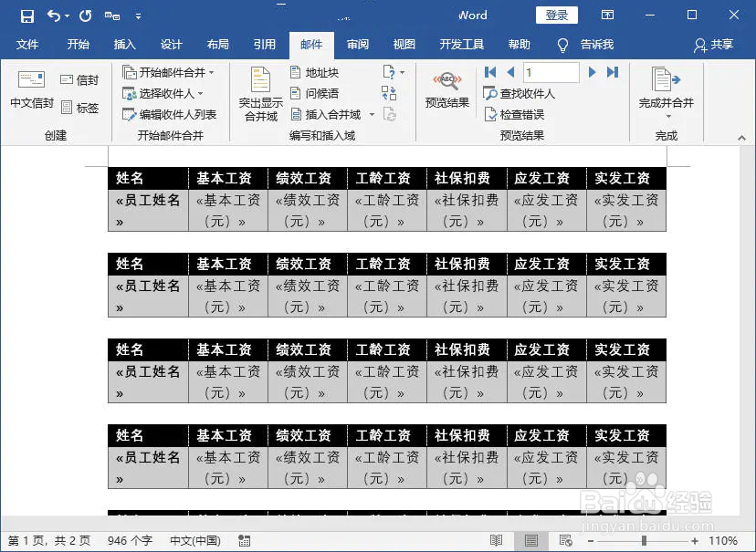756x552 pixels.
Task: Click the record number input field
Action: click(x=549, y=72)
